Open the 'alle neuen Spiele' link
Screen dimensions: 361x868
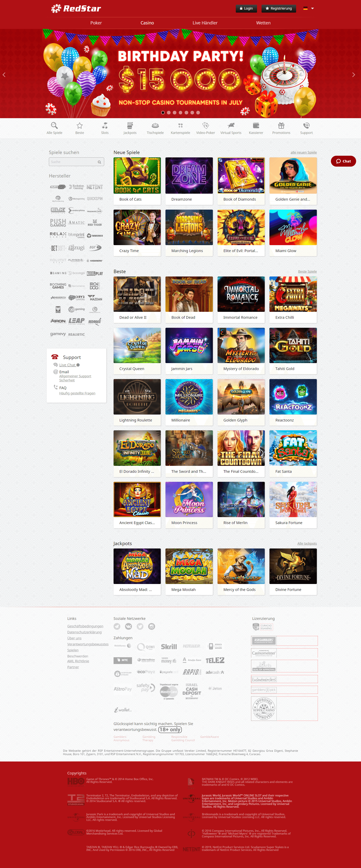(x=303, y=152)
